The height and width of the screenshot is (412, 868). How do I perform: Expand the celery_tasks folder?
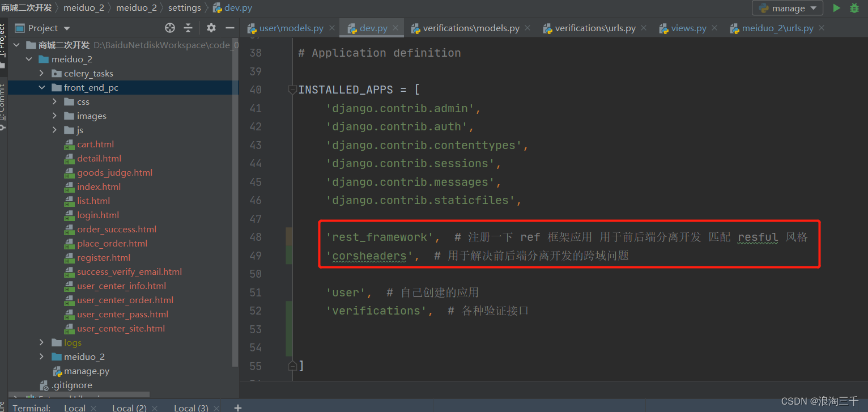click(41, 73)
